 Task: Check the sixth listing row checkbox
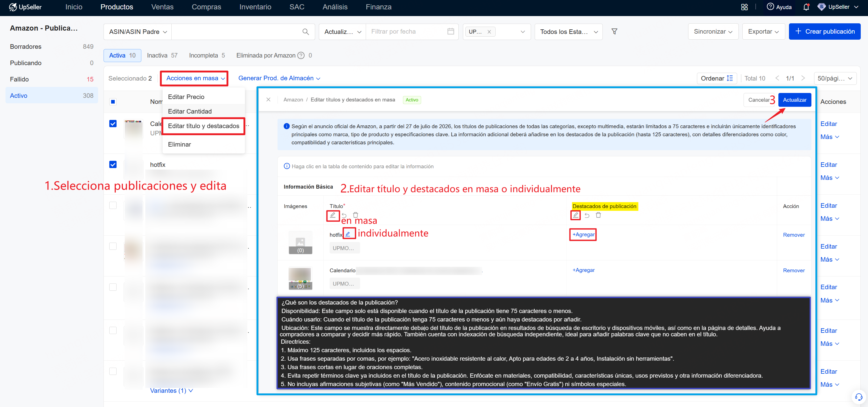tap(113, 330)
